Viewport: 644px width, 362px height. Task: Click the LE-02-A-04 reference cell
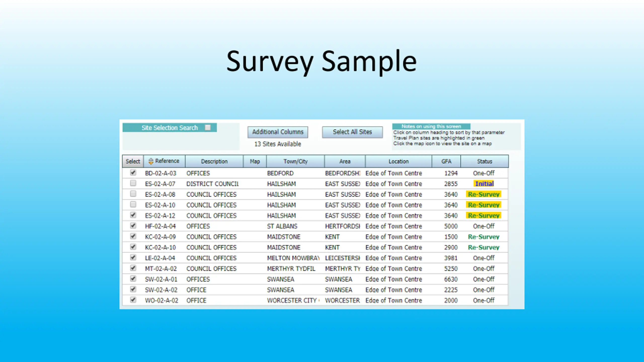(160, 258)
